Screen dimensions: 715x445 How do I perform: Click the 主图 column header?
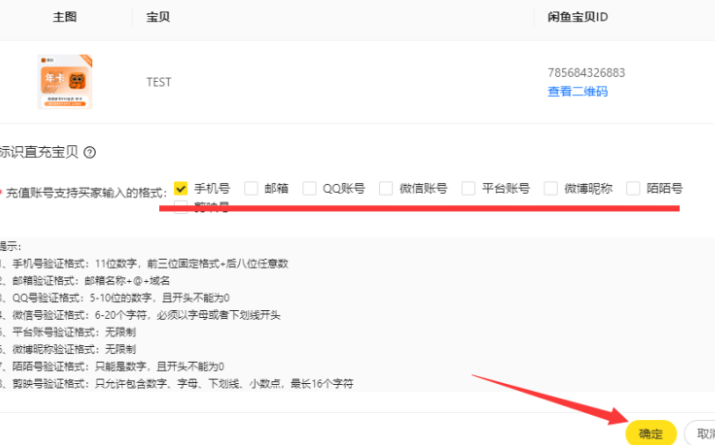65,18
